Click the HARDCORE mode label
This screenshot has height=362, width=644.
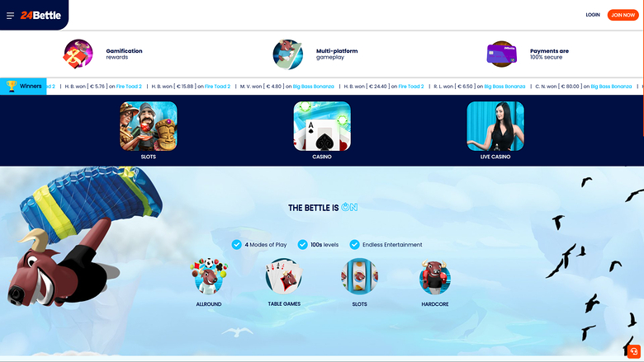[435, 304]
